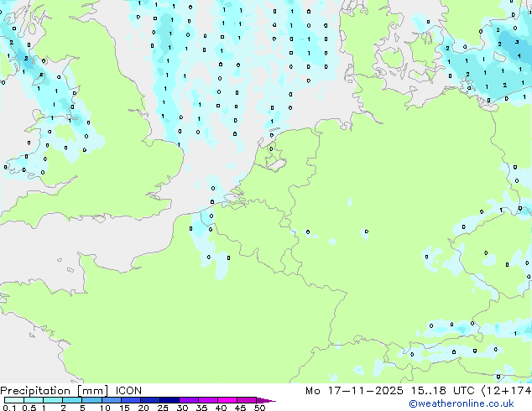Click the '0.1' legend label
The height and width of the screenshot is (411, 532).
pyautogui.click(x=9, y=408)
